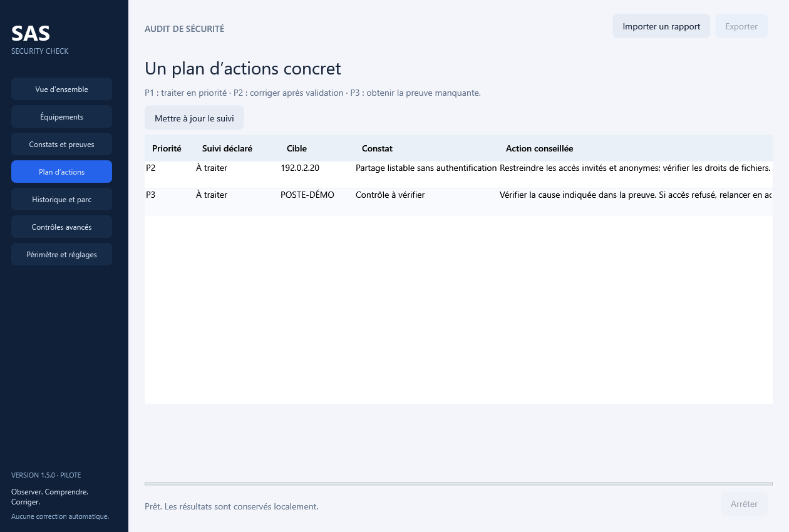Click the Arrêter button
The height and width of the screenshot is (532, 789).
[744, 504]
